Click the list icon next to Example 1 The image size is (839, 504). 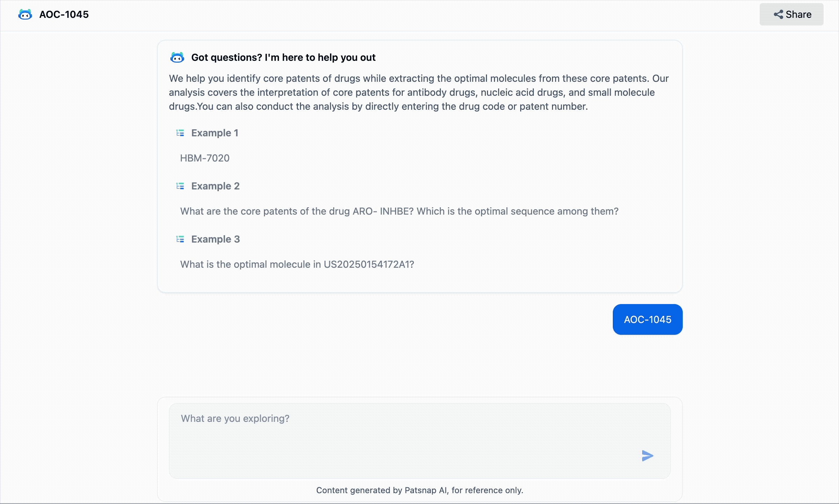coord(180,133)
